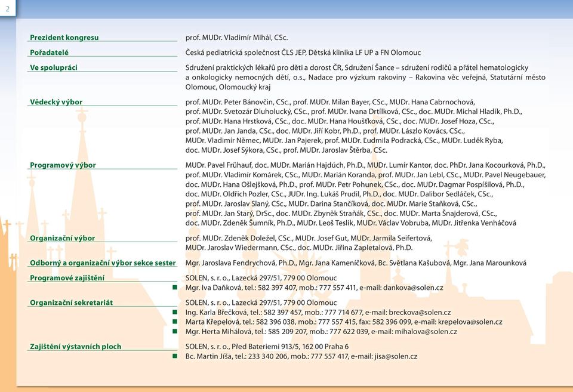
Task: Select the name 'Ing. Karla Břečková'
Action: [x=216, y=313]
